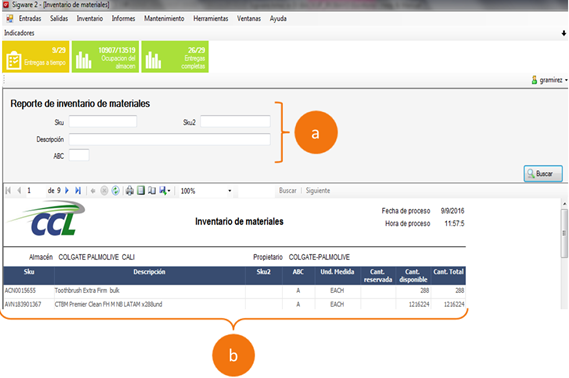Go to first report page
The height and width of the screenshot is (378, 569).
point(9,190)
